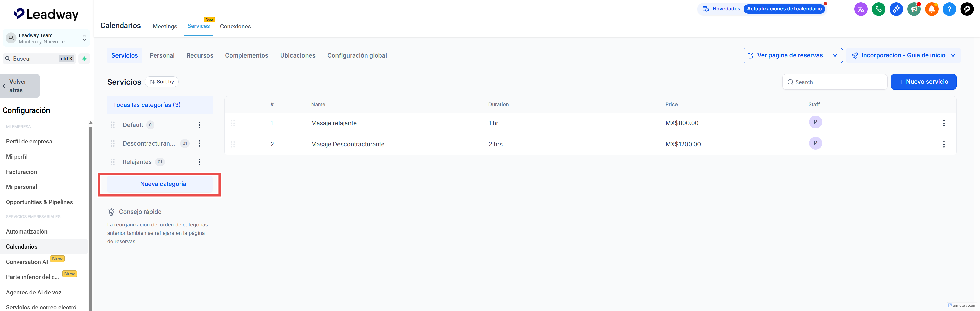
Task: Open the Sort by menu
Action: (x=162, y=82)
